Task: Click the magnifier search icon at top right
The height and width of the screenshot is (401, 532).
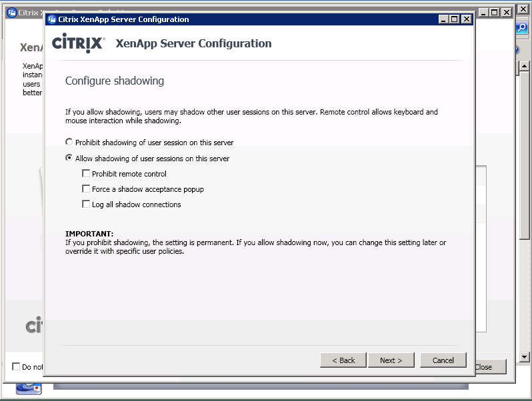Action: click(x=522, y=28)
